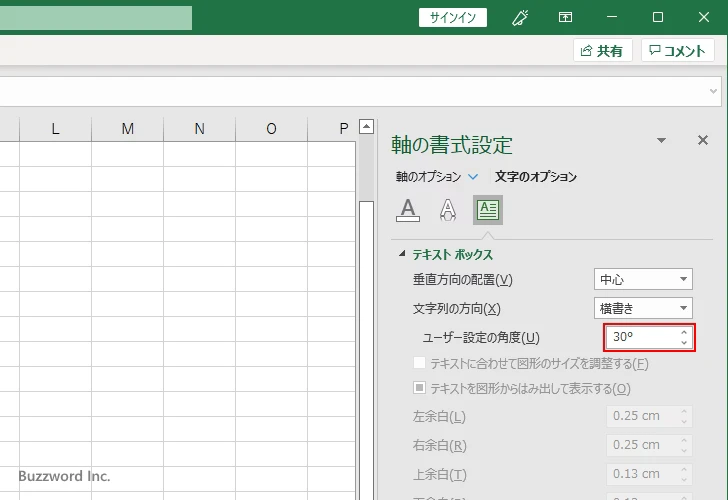728x500 pixels.
Task: Open the Text Effects icon tab
Action: pyautogui.click(x=448, y=210)
